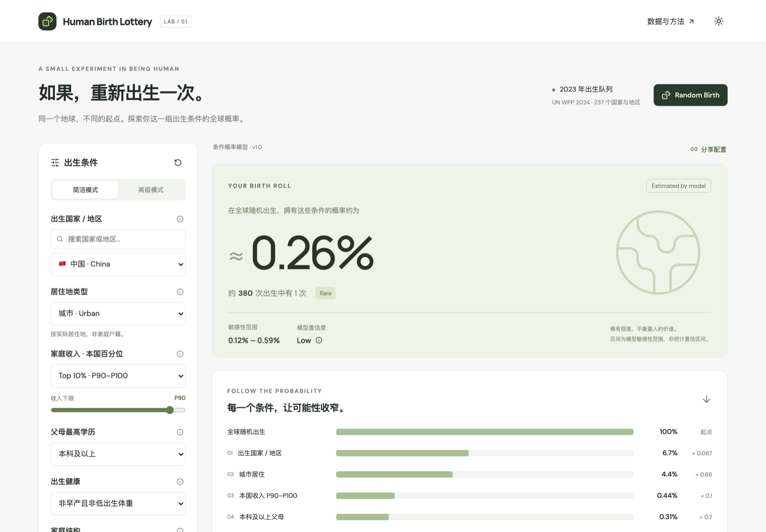Click the Random Birth button
Viewport: 766px width, 532px height.
690,95
